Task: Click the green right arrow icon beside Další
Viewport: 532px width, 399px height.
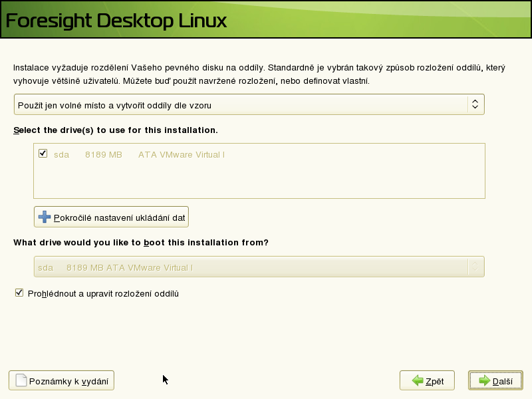Action: 484,381
